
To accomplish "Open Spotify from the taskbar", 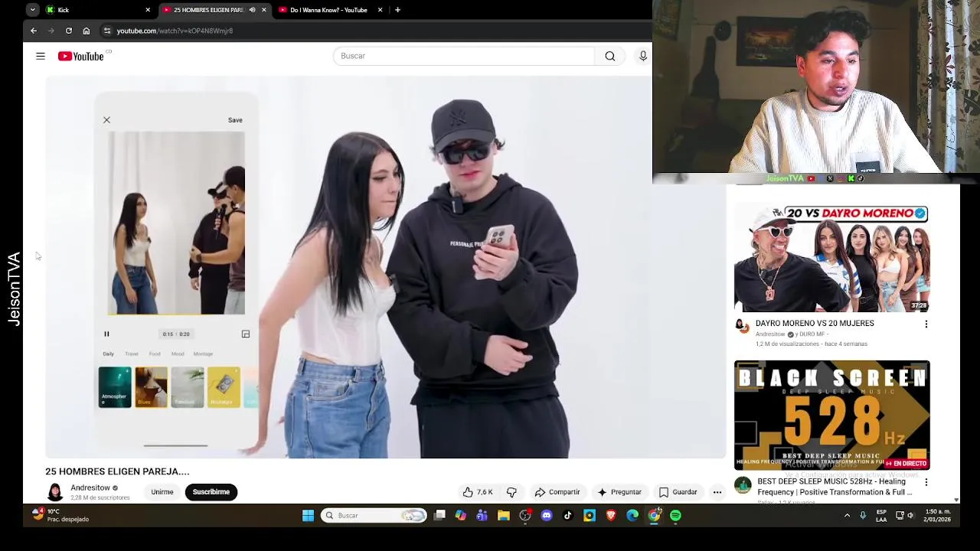I will [x=675, y=516].
